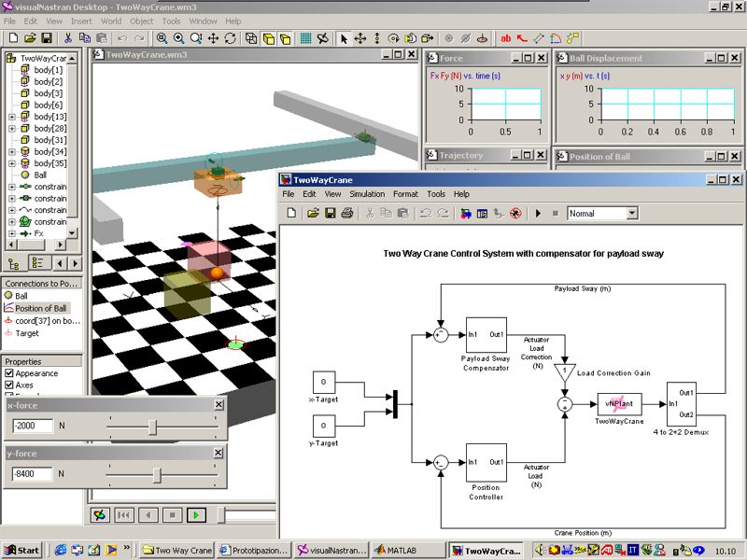Expand the body[28] tree node
This screenshot has height=560, width=747.
[12, 129]
